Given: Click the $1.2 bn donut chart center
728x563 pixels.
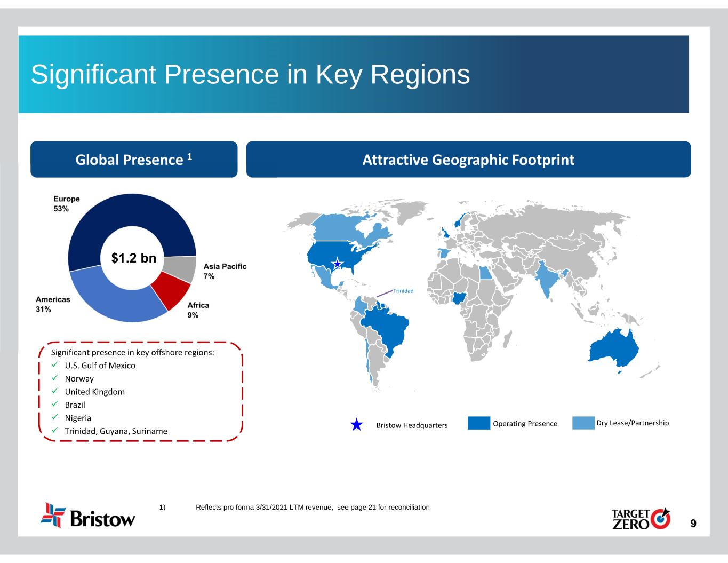Looking at the screenshot, I should click(x=133, y=258).
